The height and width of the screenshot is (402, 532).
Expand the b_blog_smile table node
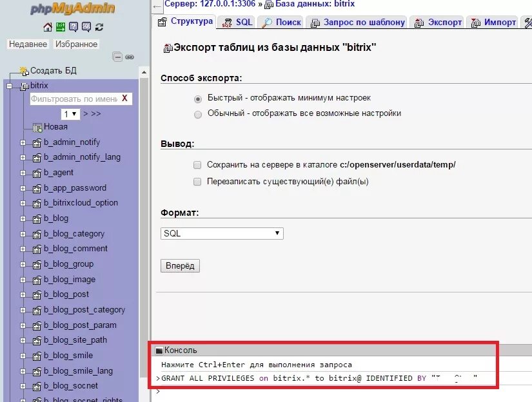(x=23, y=356)
